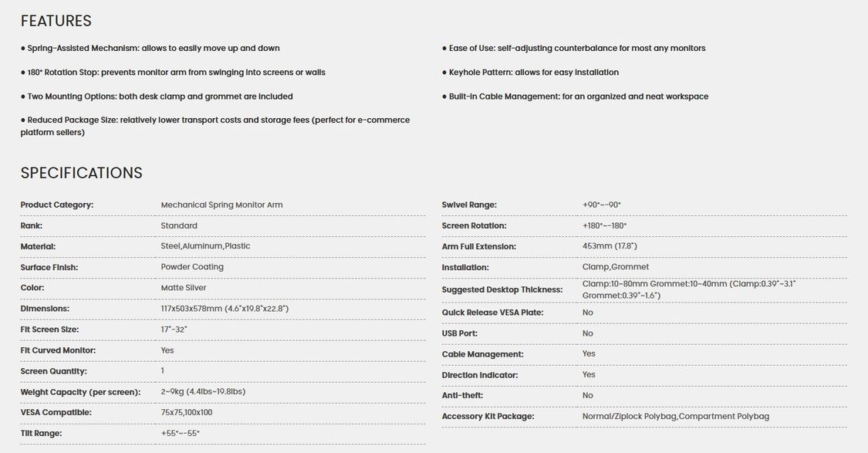The image size is (868, 453).
Task: Select the Arm Full Extension value 453mm
Action: [610, 246]
